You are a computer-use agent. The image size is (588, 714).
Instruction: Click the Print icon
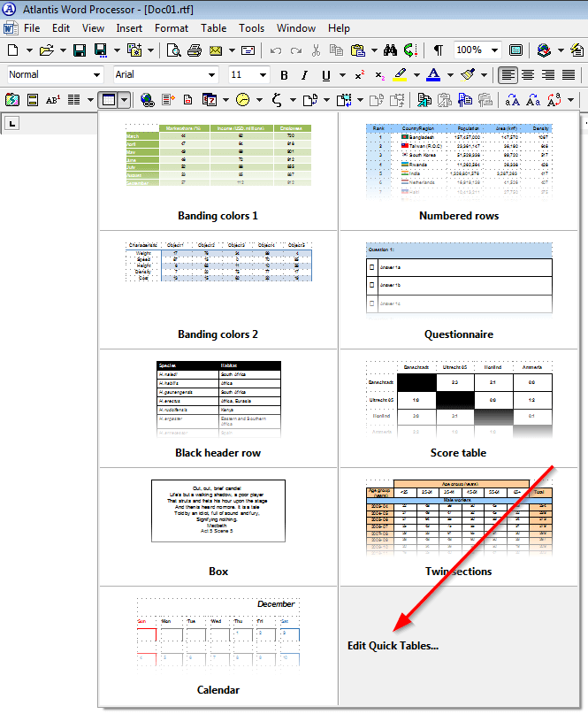(x=194, y=50)
